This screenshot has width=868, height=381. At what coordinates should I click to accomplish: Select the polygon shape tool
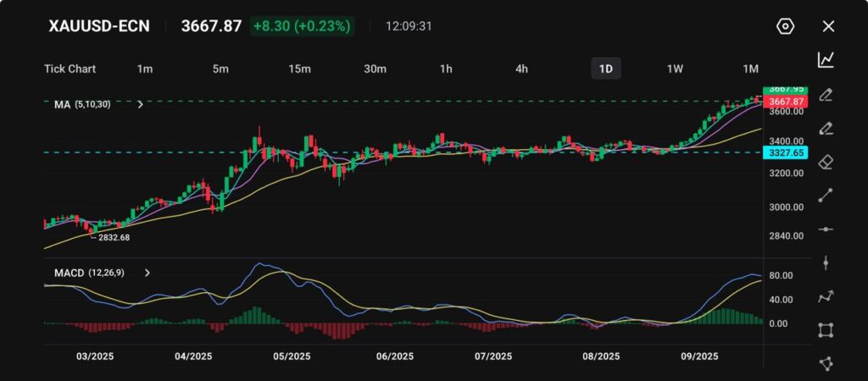(826, 363)
